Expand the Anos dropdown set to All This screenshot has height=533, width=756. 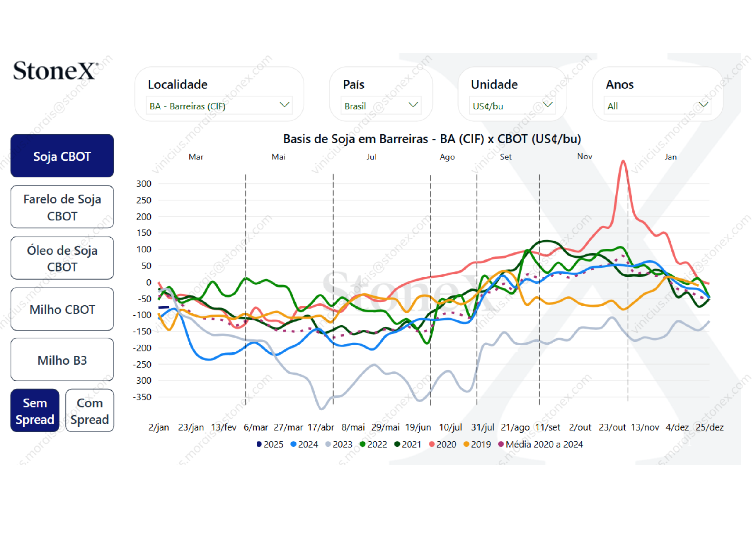[x=703, y=105]
